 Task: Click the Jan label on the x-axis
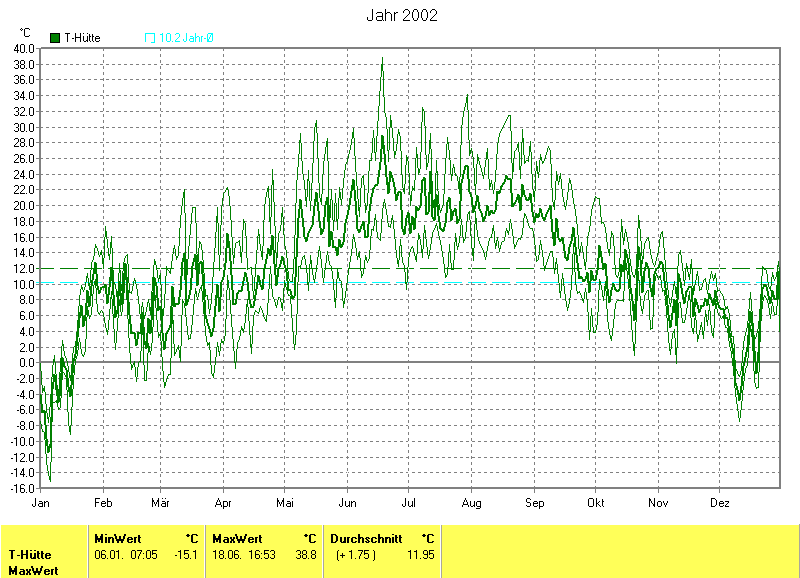point(41,503)
